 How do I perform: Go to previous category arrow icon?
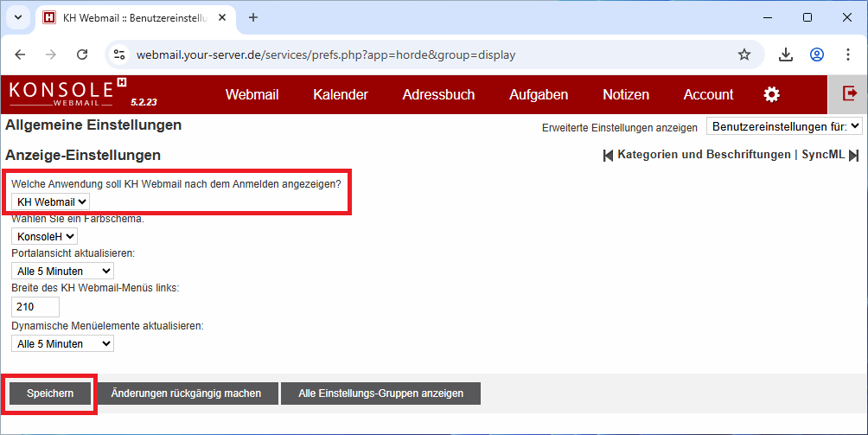click(608, 155)
